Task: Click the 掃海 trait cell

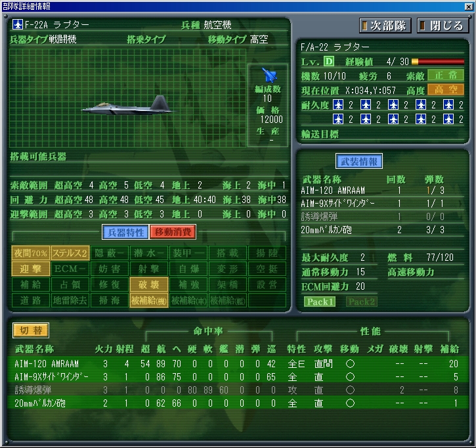Action: point(109,301)
